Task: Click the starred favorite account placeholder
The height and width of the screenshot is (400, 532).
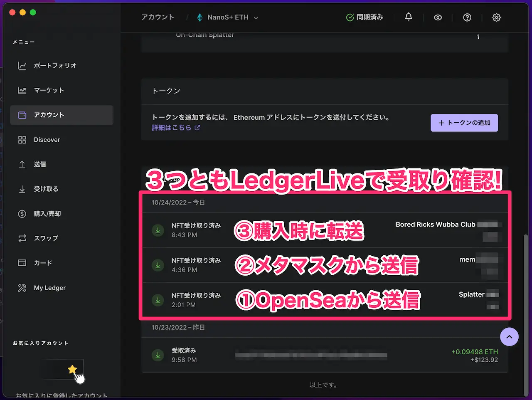Action: pos(62,369)
